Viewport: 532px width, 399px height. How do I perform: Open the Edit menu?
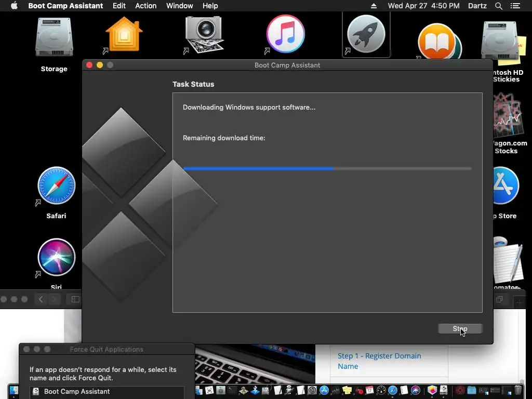point(119,6)
